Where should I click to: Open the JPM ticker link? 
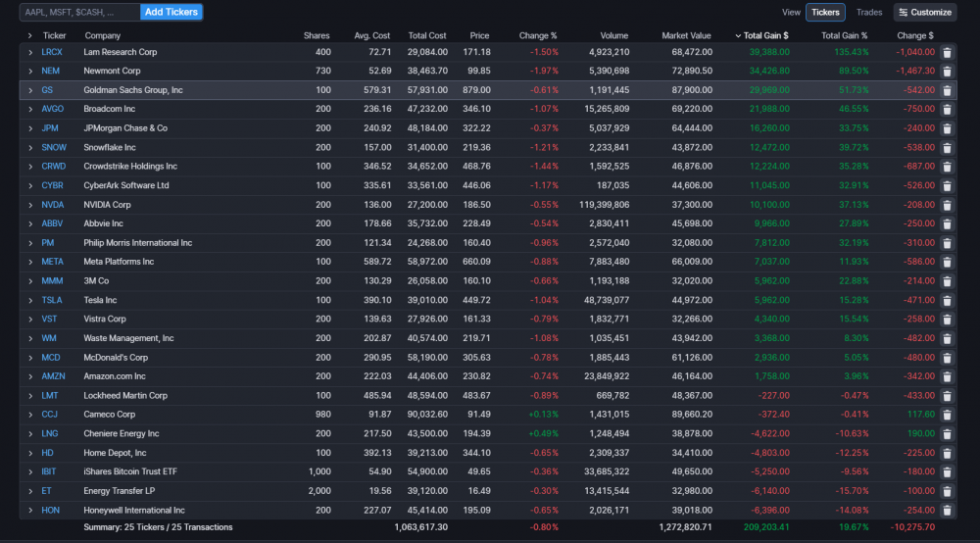51,128
